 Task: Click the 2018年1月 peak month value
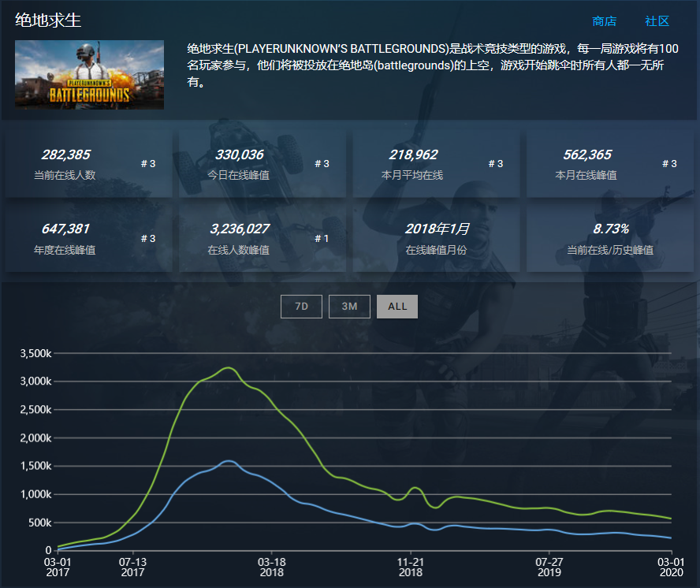pyautogui.click(x=437, y=229)
